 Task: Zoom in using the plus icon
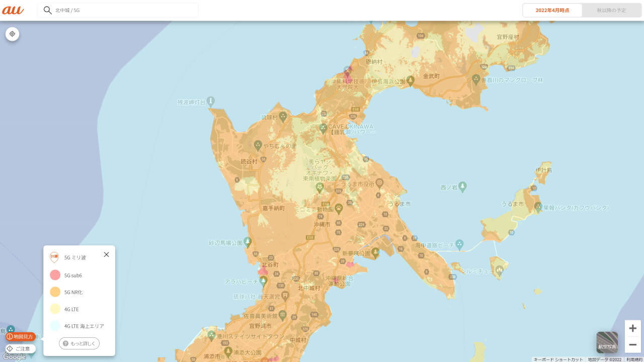coord(632,328)
